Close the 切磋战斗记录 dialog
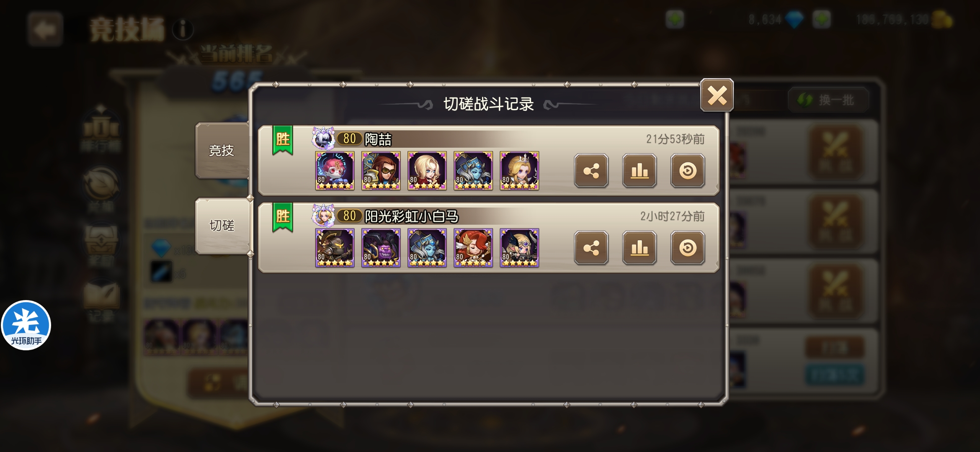This screenshot has height=452, width=980. tap(717, 95)
